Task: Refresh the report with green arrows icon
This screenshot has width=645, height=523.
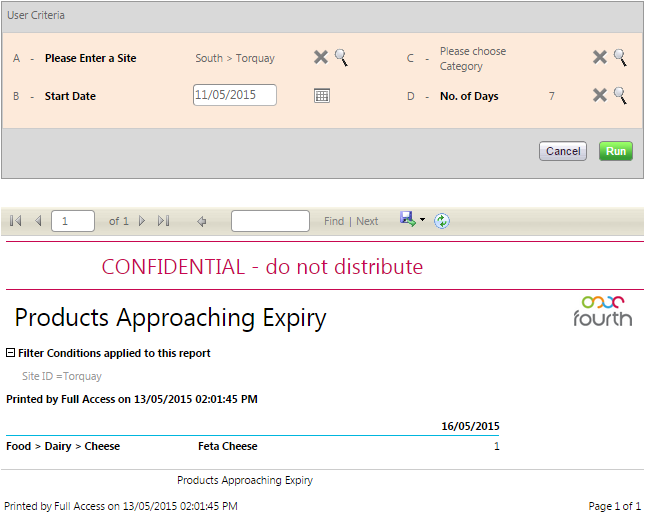Action: pyautogui.click(x=442, y=221)
